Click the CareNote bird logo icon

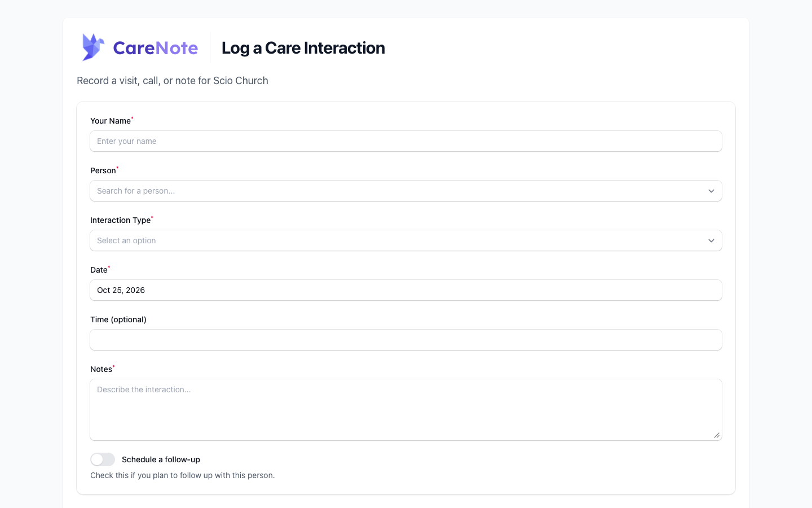coord(93,47)
